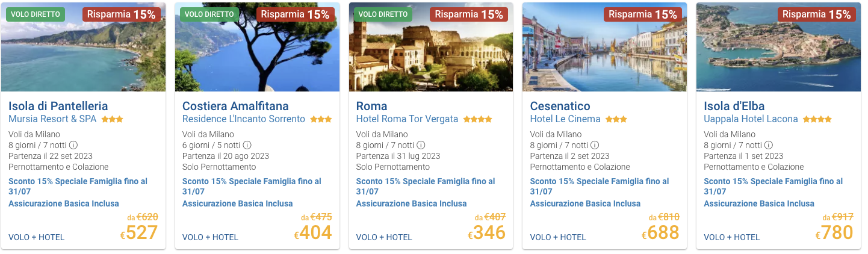Click info icon on the Roma duration line

[x=421, y=145]
